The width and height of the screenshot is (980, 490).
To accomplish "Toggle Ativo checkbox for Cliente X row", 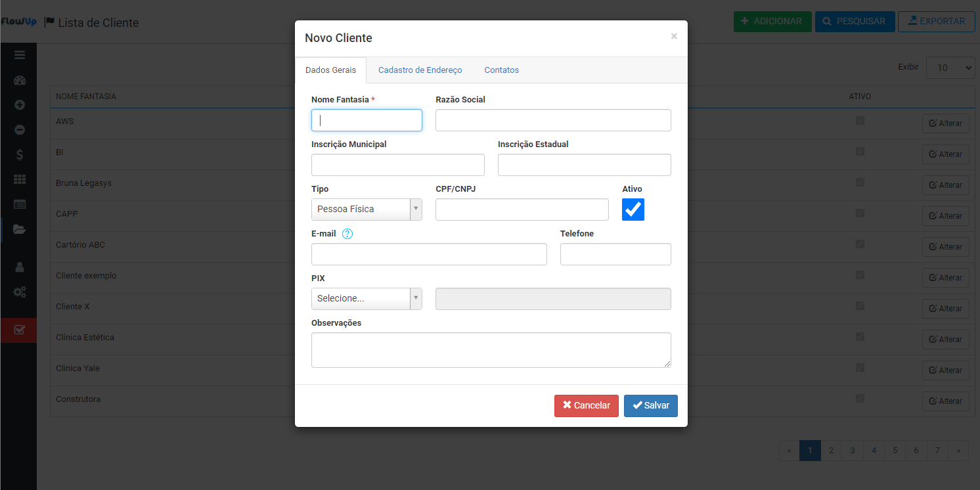I will pyautogui.click(x=860, y=306).
